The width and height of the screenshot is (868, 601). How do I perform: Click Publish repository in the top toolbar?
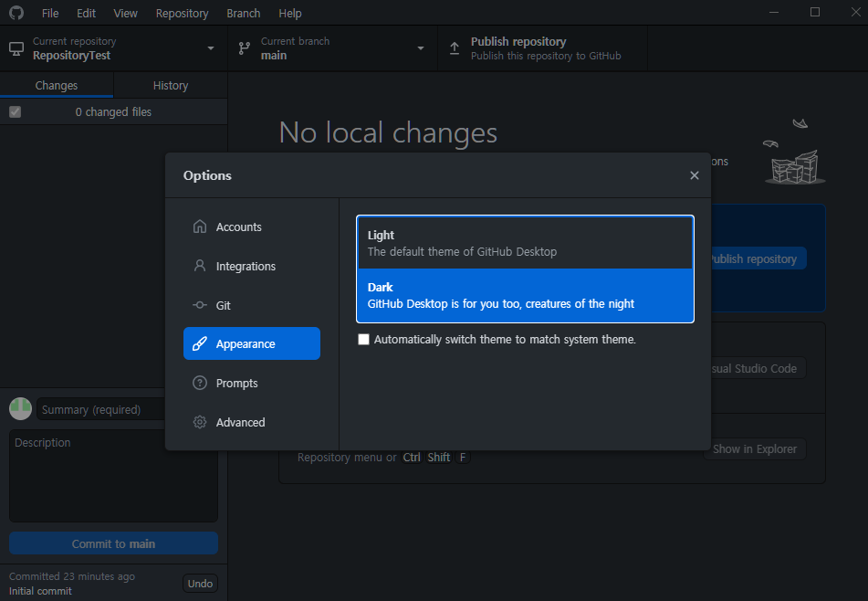tap(542, 48)
